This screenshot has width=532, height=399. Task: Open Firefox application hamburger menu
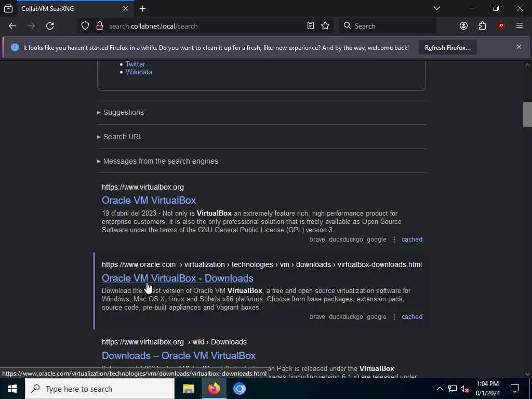[520, 26]
